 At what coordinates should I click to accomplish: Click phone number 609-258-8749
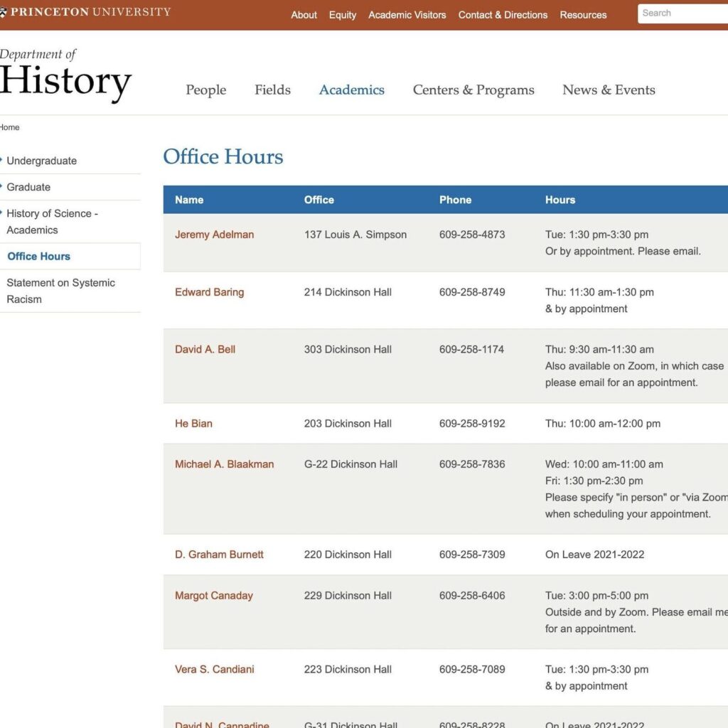tap(472, 292)
